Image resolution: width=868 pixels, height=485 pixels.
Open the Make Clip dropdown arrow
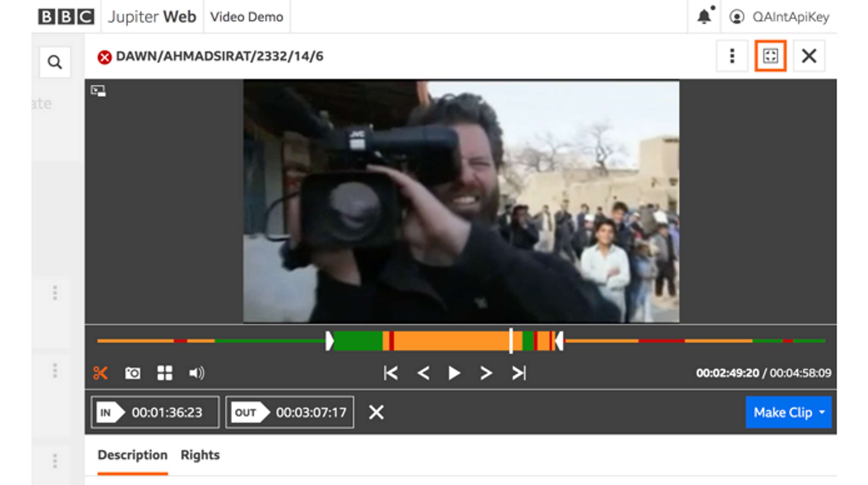pos(822,412)
